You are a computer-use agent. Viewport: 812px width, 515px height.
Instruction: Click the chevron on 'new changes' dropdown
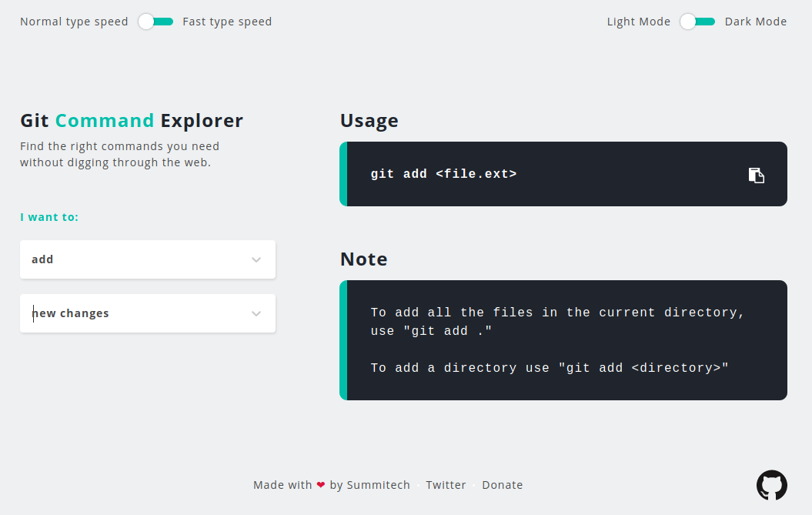tap(256, 313)
